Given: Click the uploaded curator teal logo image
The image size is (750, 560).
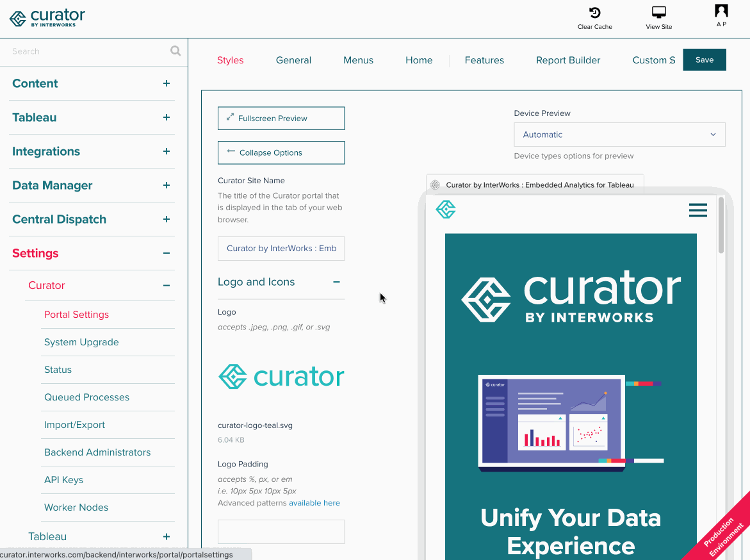Looking at the screenshot, I should pyautogui.click(x=281, y=376).
